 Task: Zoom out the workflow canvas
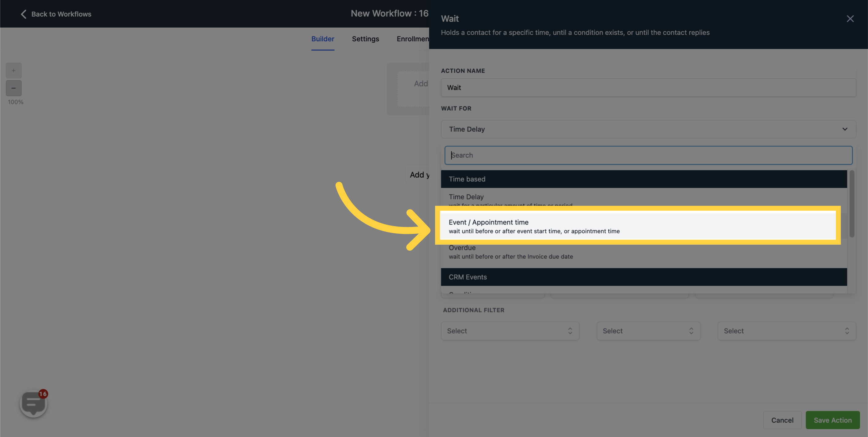tap(13, 88)
